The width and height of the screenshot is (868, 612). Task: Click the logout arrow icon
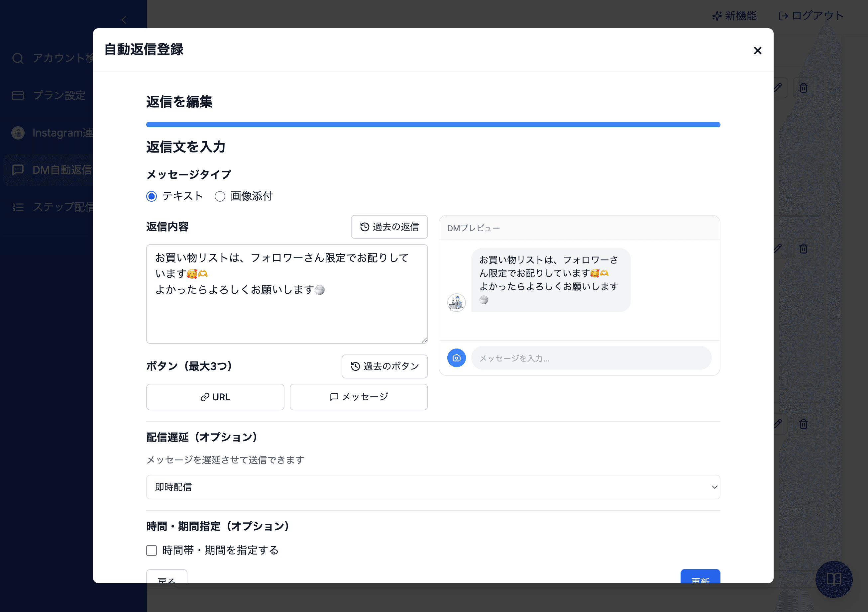click(x=783, y=16)
